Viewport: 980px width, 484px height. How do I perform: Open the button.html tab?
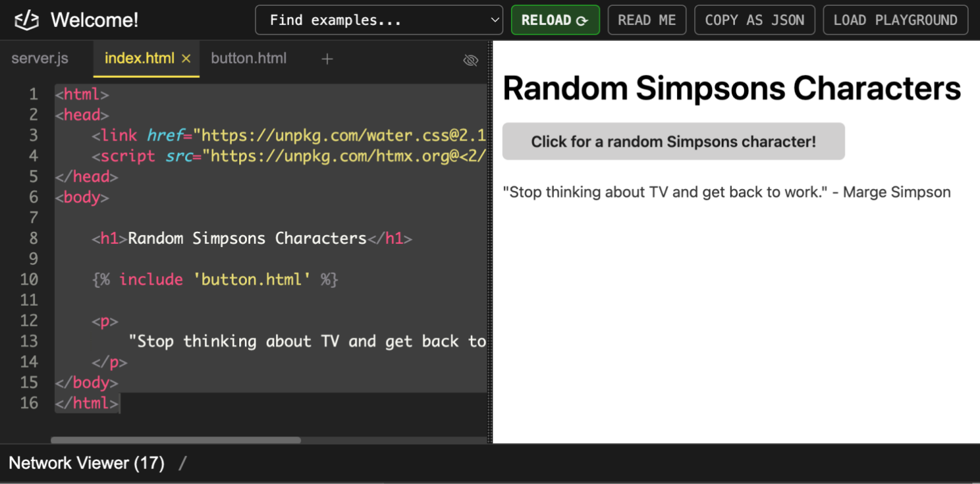249,57
